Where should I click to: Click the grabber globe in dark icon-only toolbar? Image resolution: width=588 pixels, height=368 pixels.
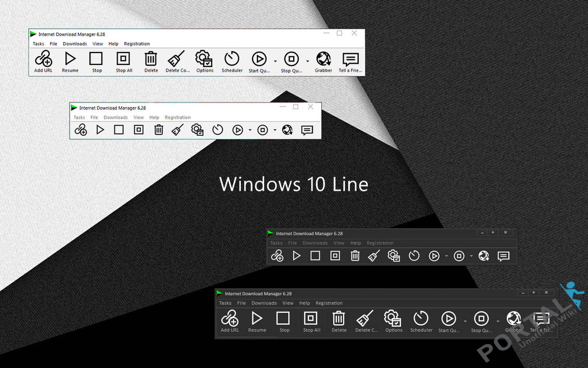coord(484,256)
